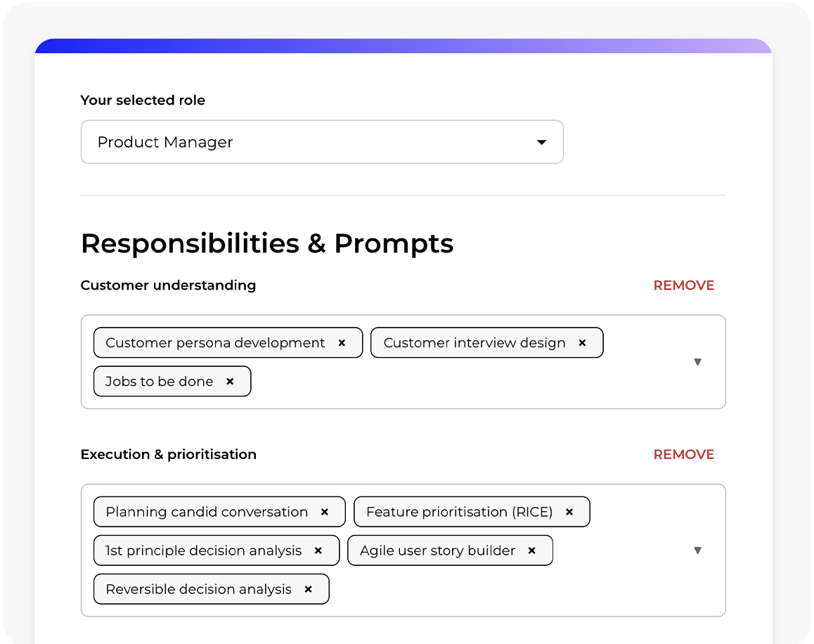Screen dimensions: 814x644
Task: Remove the Planning candid conversation tag
Action: pyautogui.click(x=325, y=512)
